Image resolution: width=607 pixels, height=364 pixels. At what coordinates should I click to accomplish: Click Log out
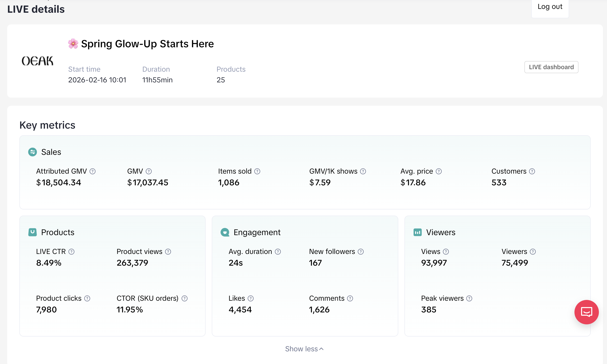[550, 7]
